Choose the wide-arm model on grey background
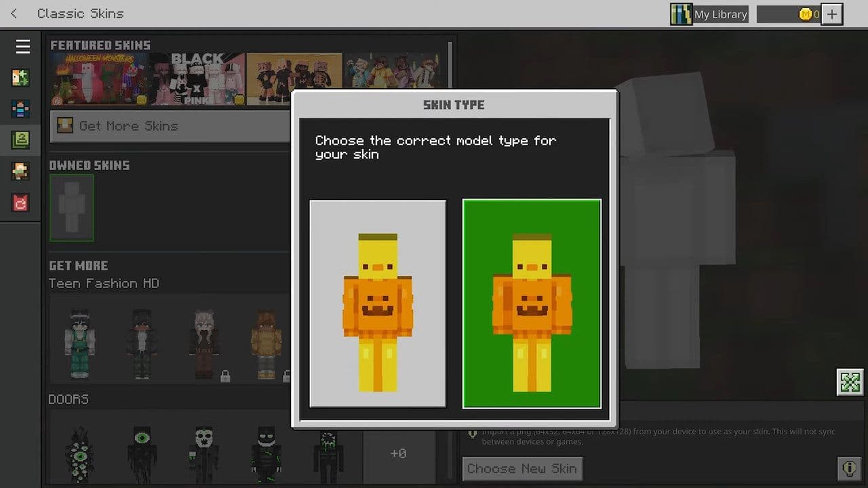 (x=378, y=304)
